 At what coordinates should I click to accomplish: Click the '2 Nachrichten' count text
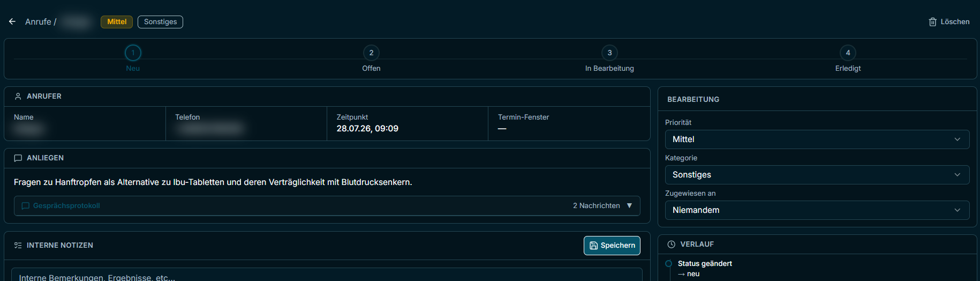pos(596,206)
